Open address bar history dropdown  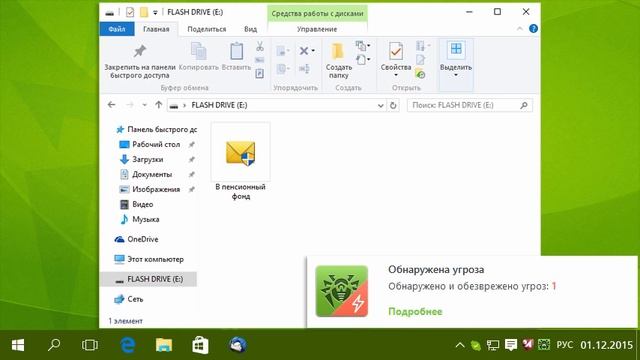[x=380, y=105]
